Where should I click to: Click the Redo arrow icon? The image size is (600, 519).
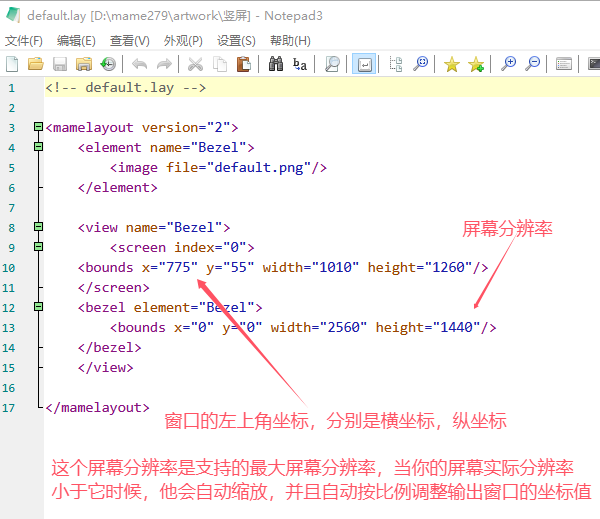pyautogui.click(x=164, y=64)
